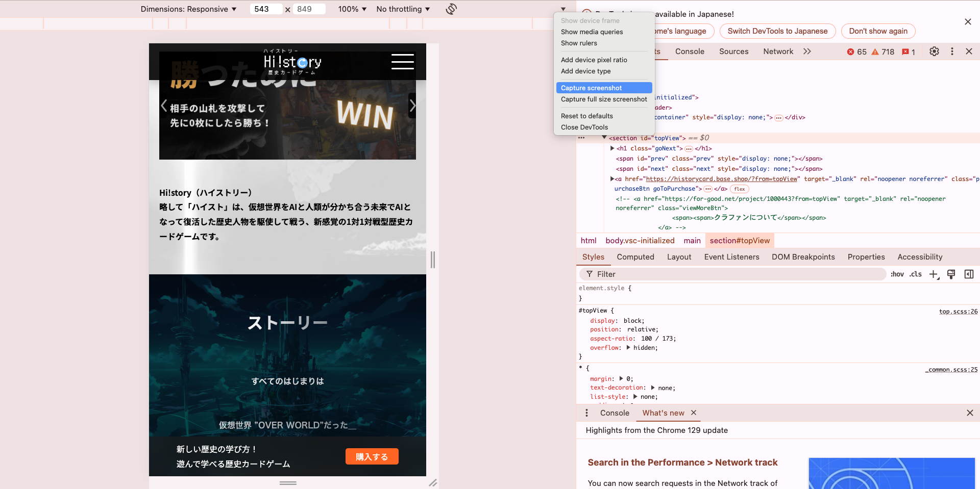Edit element classes via .cls icon
Image resolution: width=980 pixels, height=489 pixels.
pyautogui.click(x=916, y=274)
